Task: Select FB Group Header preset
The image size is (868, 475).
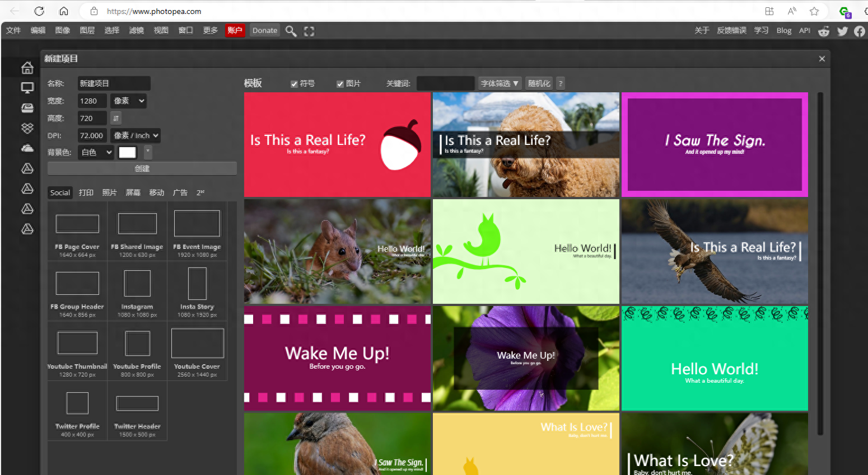Action: 77,291
